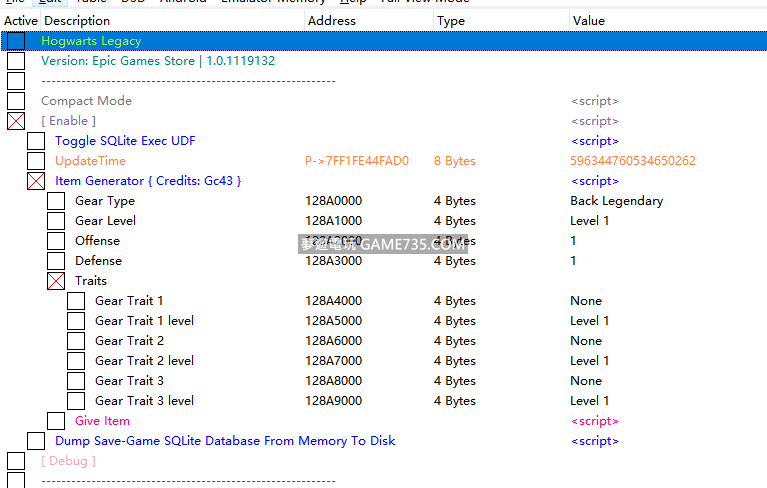Open the Gear Level value Level 1
Screen dimensions: 767x488
pos(589,221)
